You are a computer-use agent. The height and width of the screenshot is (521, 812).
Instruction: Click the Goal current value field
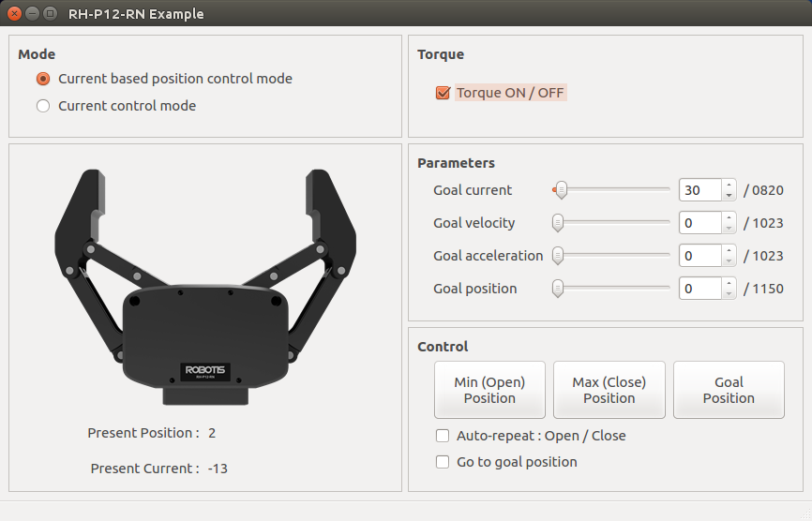699,190
